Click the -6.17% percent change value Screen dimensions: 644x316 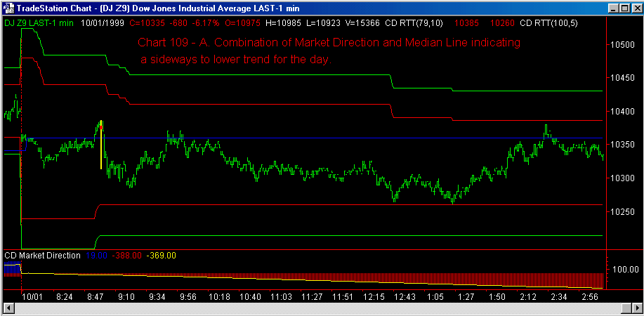(204, 23)
